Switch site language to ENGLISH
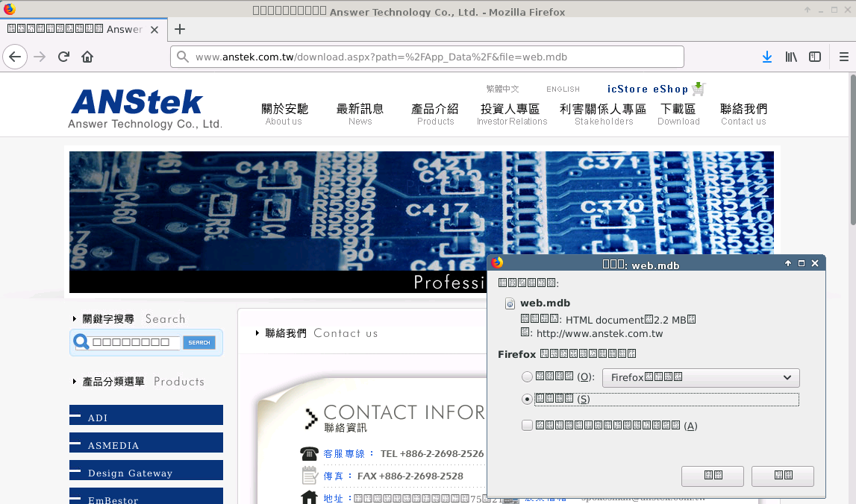 tap(563, 89)
